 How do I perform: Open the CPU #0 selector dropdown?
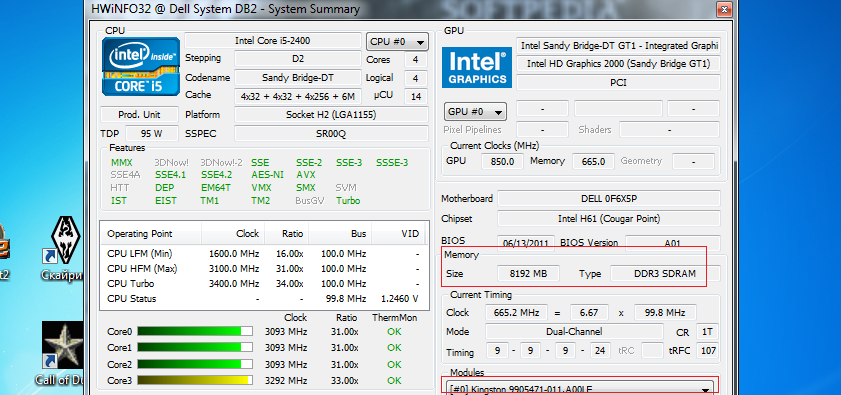(x=397, y=41)
